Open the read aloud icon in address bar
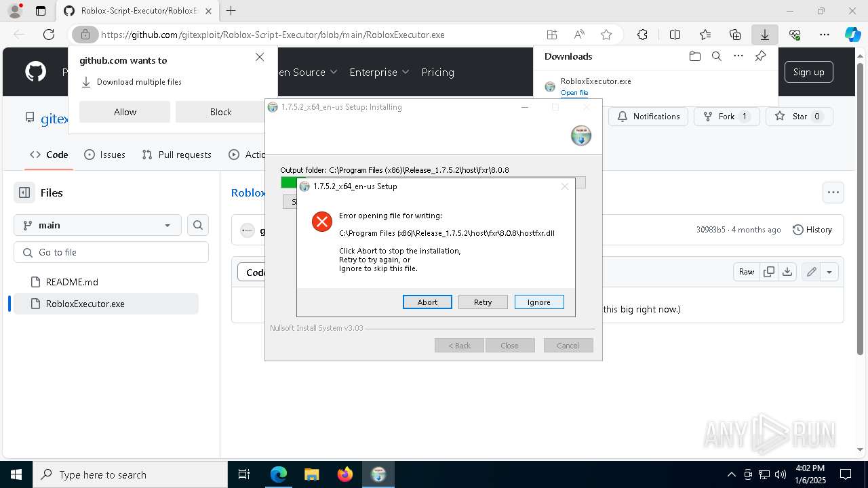The width and height of the screenshot is (868, 488). (x=579, y=35)
